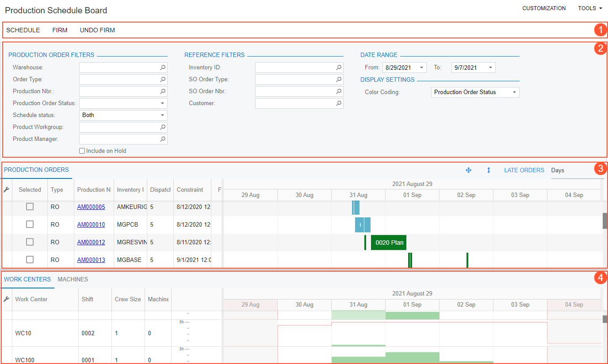Click the wrench icon in Work Centers grid

(6, 299)
